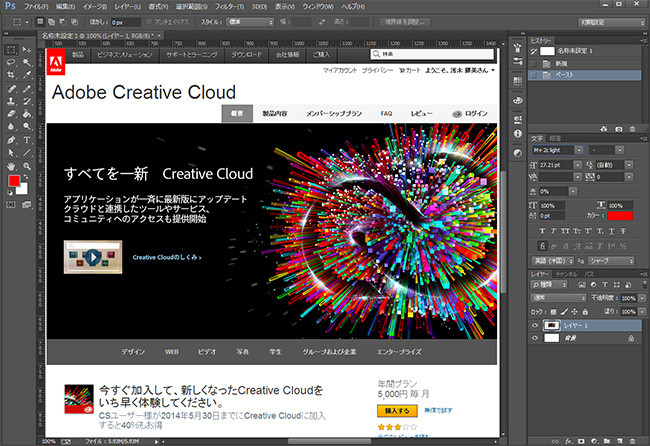650x446 pixels.
Task: Open the イメージ(I) menu
Action: [94, 7]
